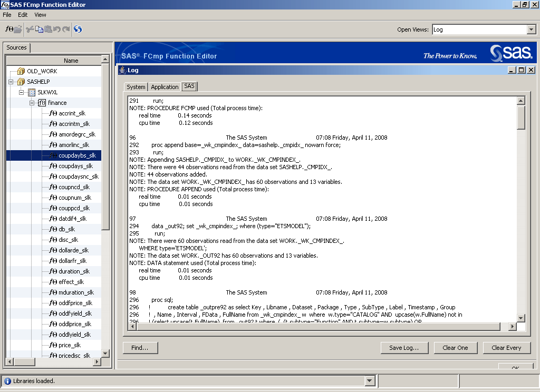Click the open folder toolbar icon
Viewport: 540px width, 392px height.
tap(17, 30)
